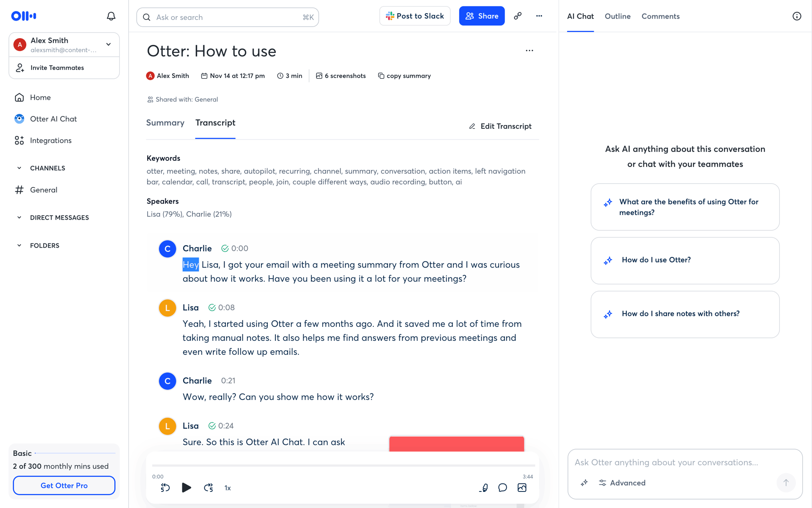Screen dimensions: 812x508
Task: Send the AI chat message arrow
Action: click(x=786, y=483)
